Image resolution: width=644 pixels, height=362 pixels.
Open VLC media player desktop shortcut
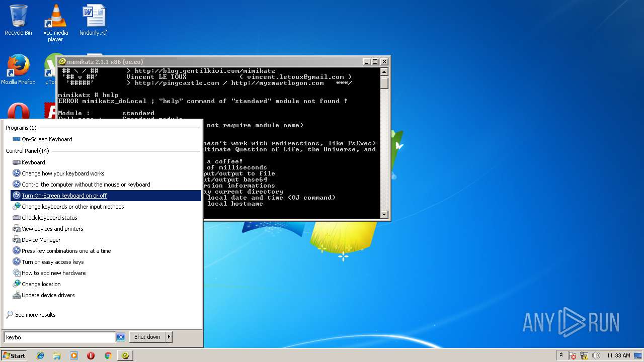point(55,23)
